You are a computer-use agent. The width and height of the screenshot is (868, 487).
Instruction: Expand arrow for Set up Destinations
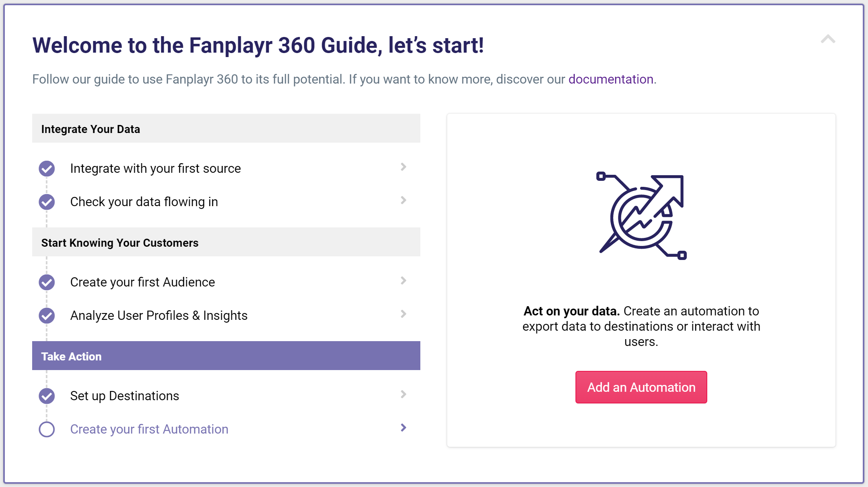403,394
